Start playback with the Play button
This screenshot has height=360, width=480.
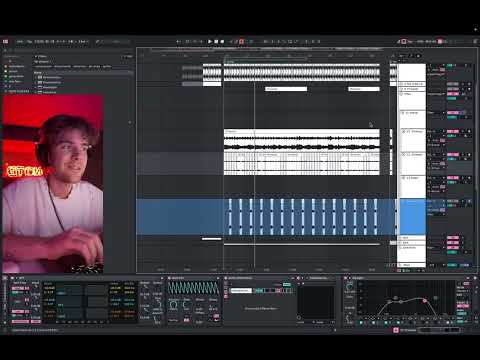[210, 42]
